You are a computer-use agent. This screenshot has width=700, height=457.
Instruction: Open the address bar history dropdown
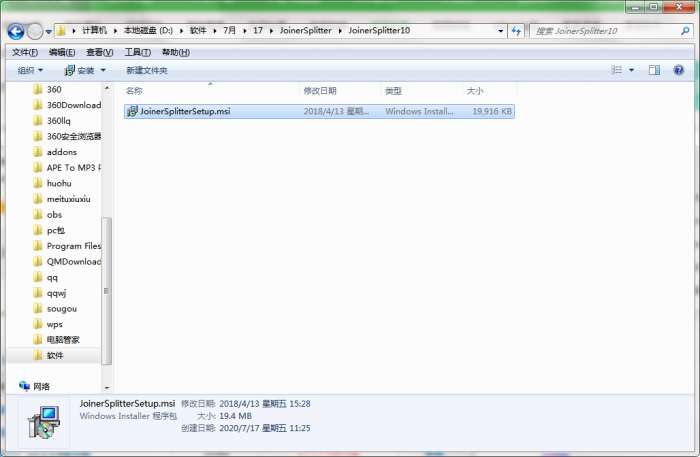click(x=500, y=31)
